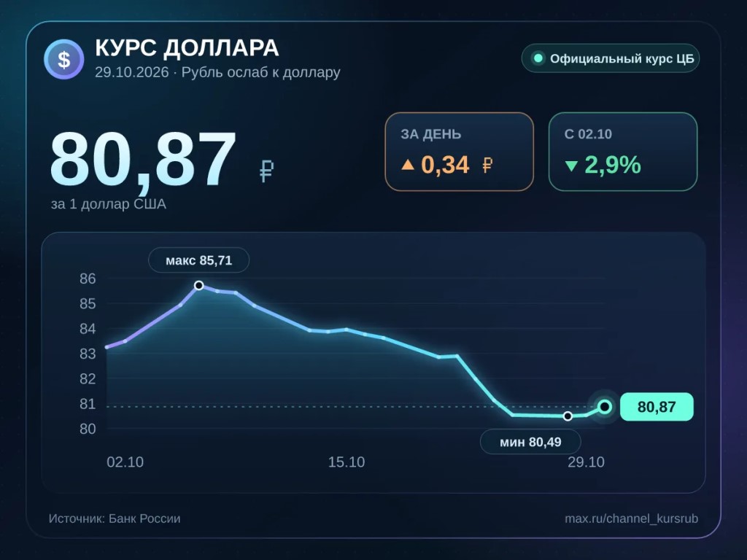Select the maximum point marker on the chart line

click(199, 285)
